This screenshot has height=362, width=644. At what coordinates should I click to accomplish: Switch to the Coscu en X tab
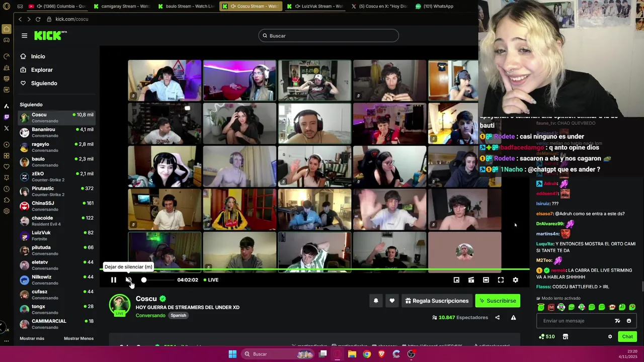379,7
